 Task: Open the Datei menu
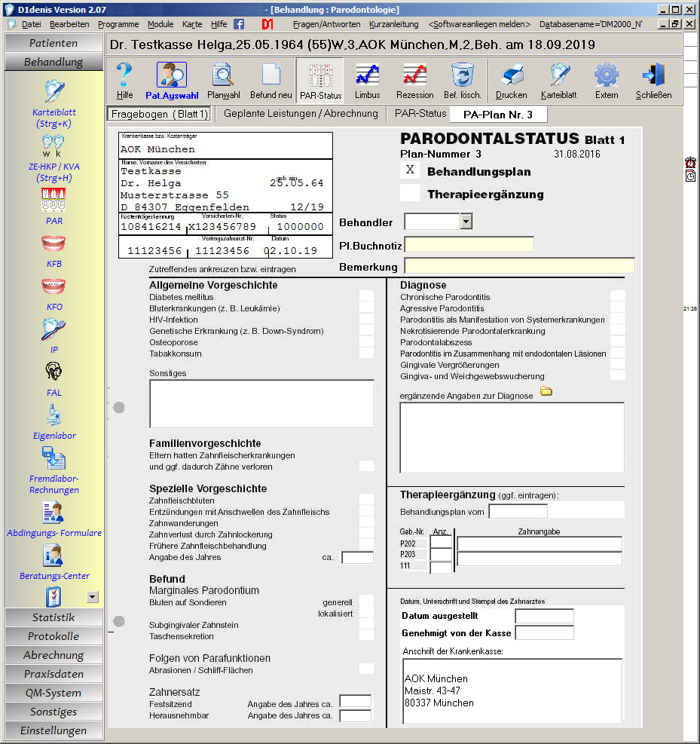coord(32,24)
